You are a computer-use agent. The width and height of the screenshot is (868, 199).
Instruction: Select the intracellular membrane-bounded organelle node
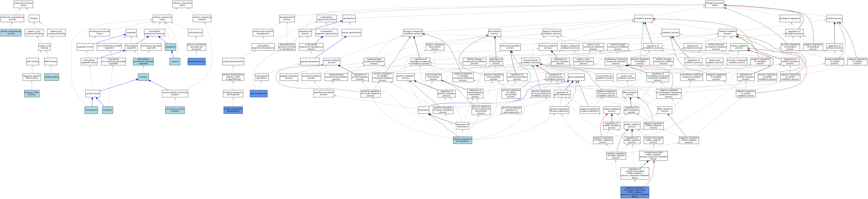(x=143, y=61)
